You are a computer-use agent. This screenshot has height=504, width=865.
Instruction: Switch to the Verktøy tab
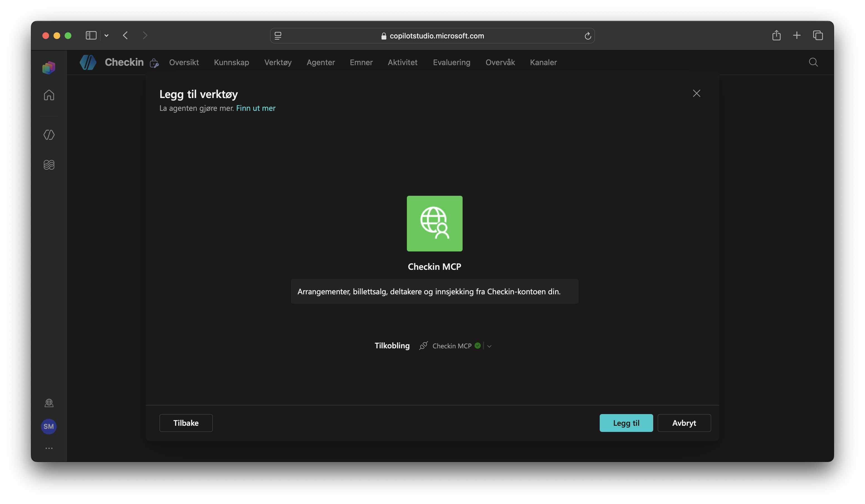278,62
